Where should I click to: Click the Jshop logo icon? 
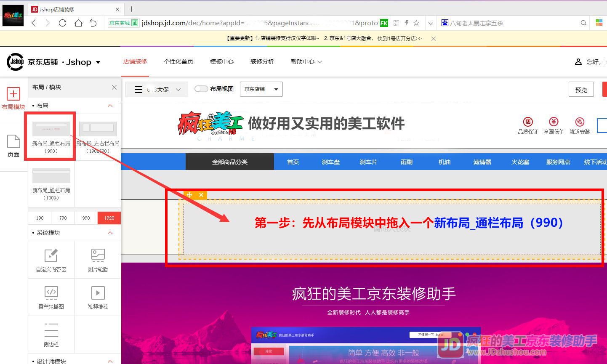pos(16,62)
